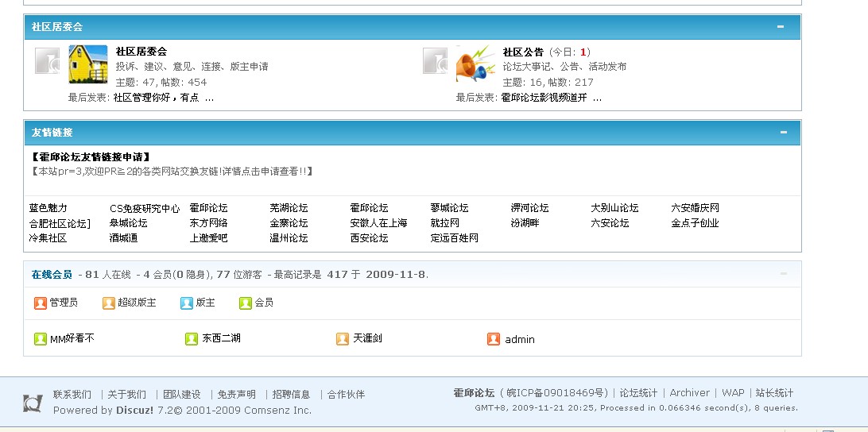Open 免责声明 in the footer

(236, 395)
